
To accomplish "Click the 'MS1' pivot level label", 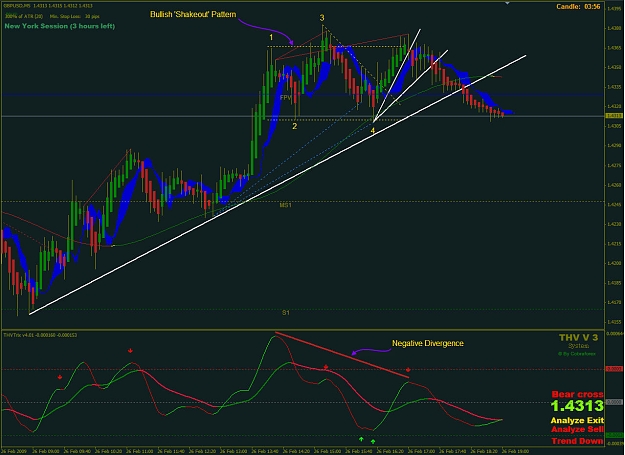I will (285, 205).
